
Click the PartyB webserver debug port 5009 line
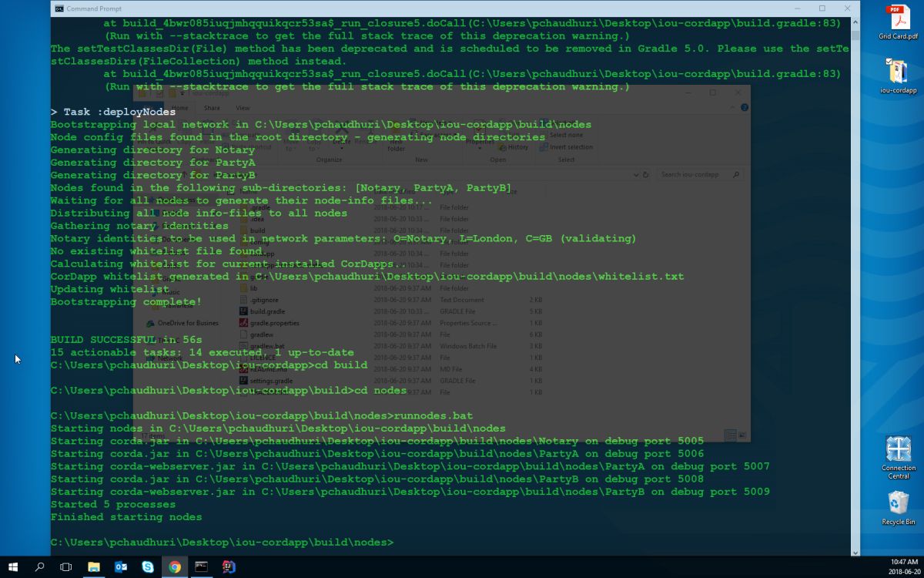tap(410, 491)
